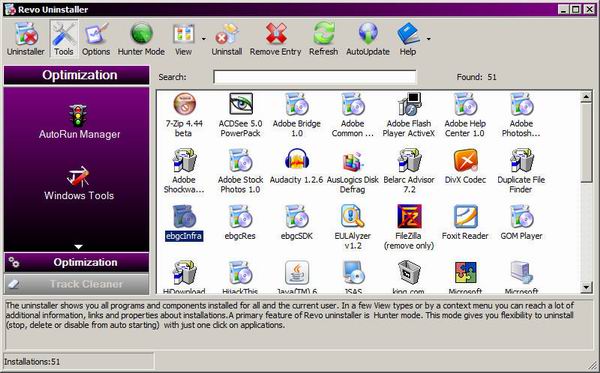Select the Optimization section button

77,262
